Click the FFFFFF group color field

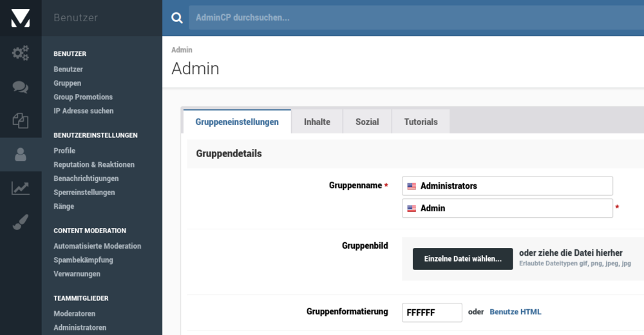(x=431, y=312)
